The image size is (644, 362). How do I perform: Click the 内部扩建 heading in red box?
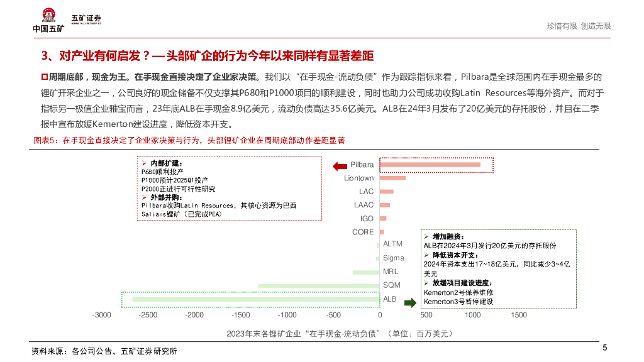166,163
